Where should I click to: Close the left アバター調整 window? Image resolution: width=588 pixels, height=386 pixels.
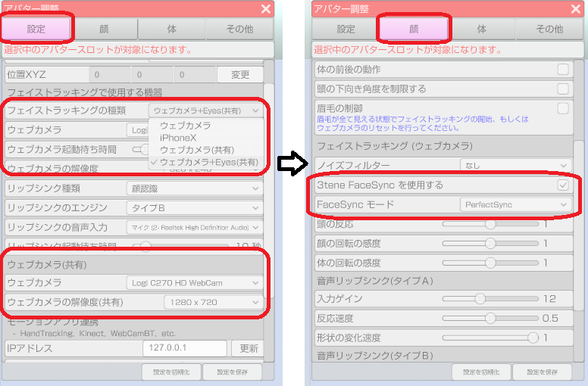(x=266, y=8)
